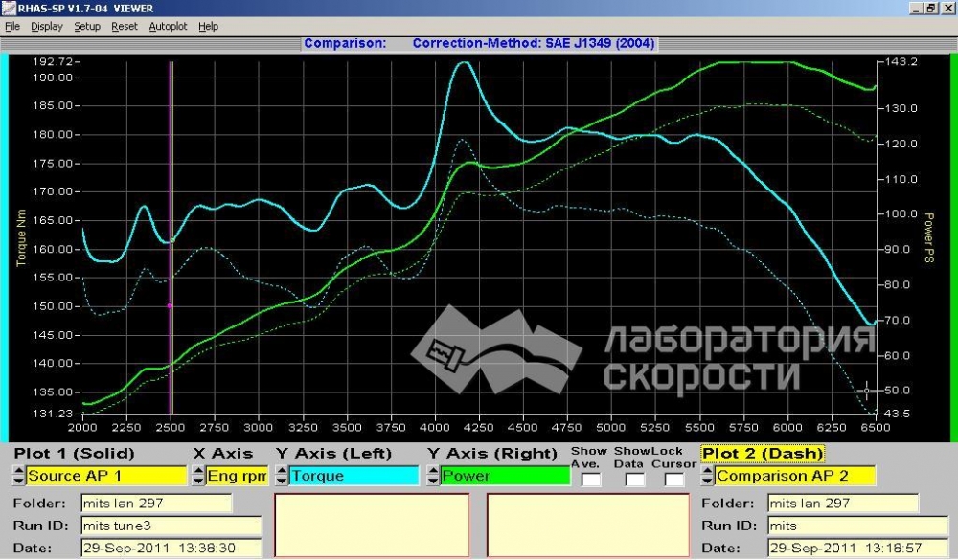The image size is (958, 560).
Task: Click the Plot 2 (Dash) label
Action: (x=762, y=454)
